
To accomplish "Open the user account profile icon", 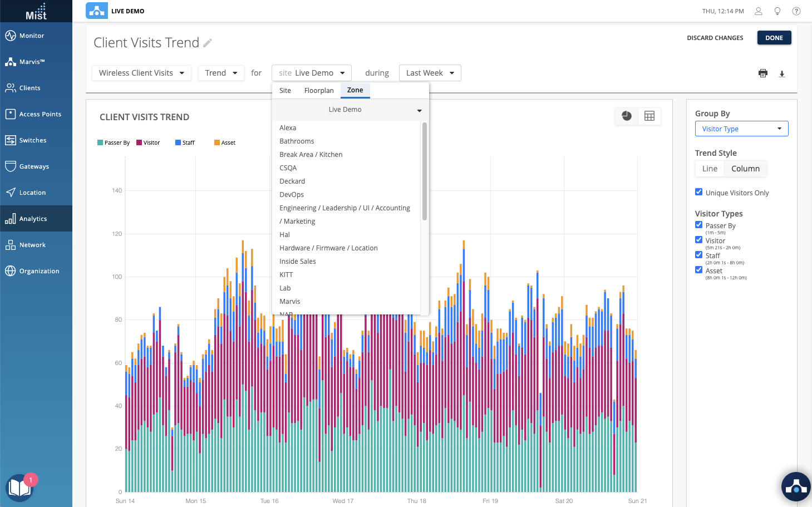I will [758, 11].
